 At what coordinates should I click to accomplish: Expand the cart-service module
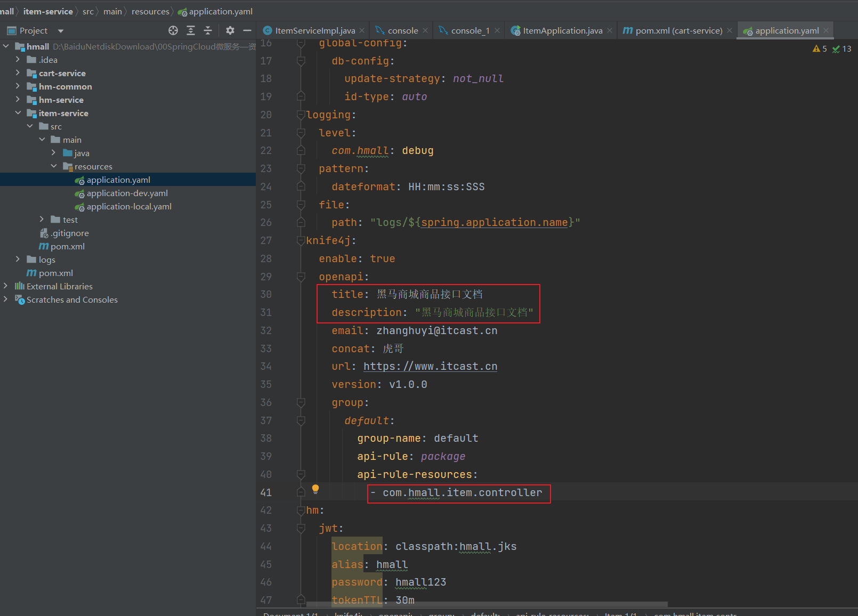pos(18,73)
